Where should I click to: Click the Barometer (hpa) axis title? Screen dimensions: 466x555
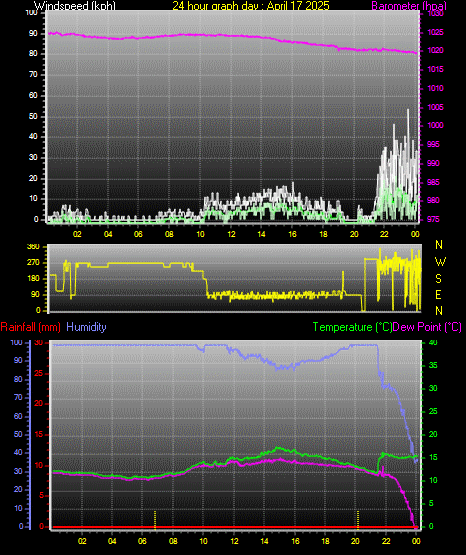(x=409, y=6)
